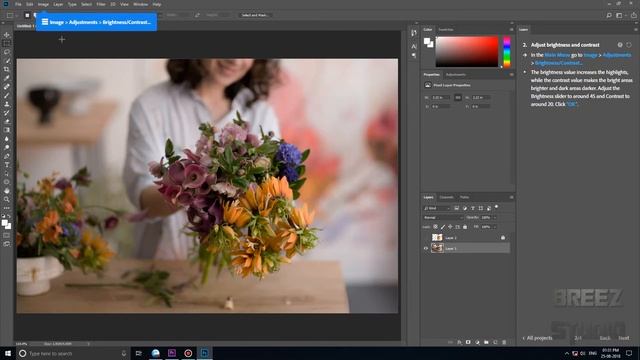Switch to the Adjustments tab
The image size is (640, 360).
pos(456,74)
